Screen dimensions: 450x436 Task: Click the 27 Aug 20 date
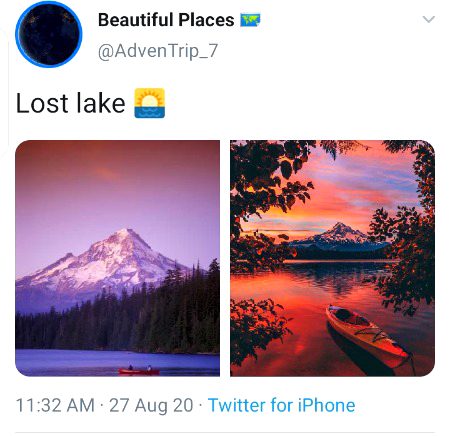(x=151, y=405)
